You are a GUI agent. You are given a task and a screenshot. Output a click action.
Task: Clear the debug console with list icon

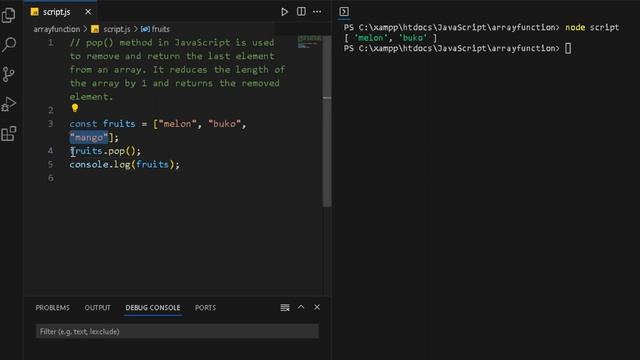(x=285, y=307)
